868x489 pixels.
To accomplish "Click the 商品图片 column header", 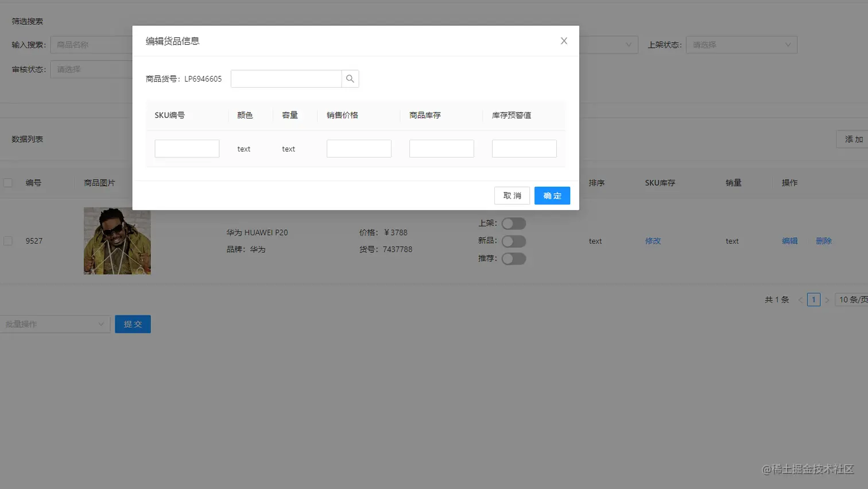I will pyautogui.click(x=99, y=183).
